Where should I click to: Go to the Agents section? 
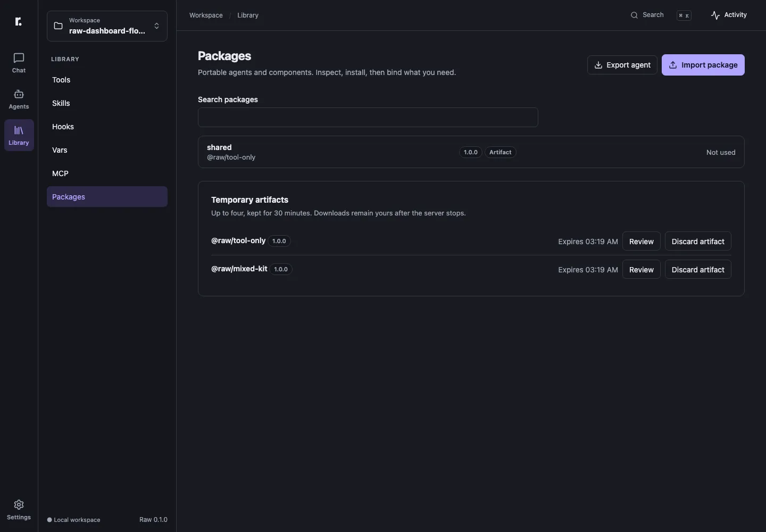19,99
